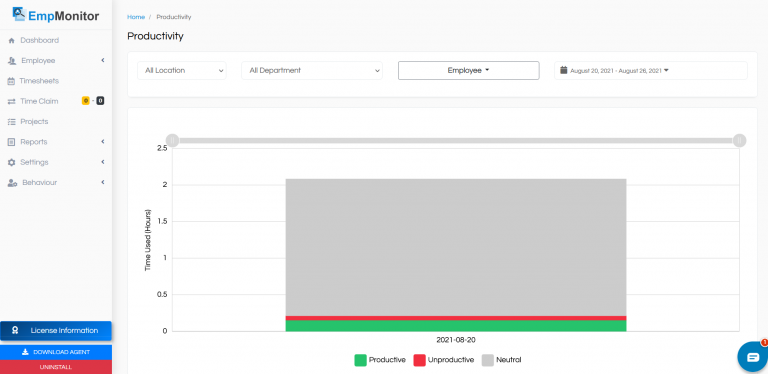
Task: Expand the Settings submenu chevron
Action: tap(103, 162)
